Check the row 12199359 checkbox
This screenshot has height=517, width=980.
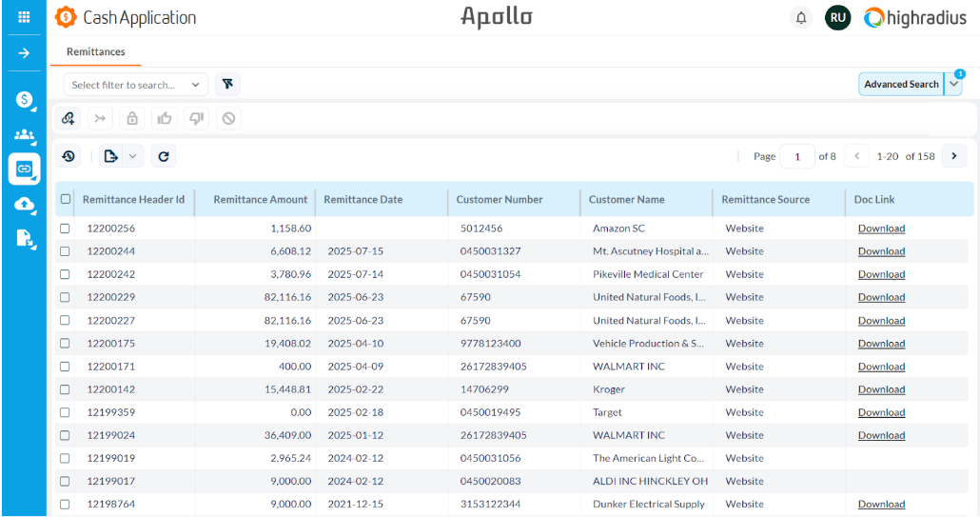point(65,412)
